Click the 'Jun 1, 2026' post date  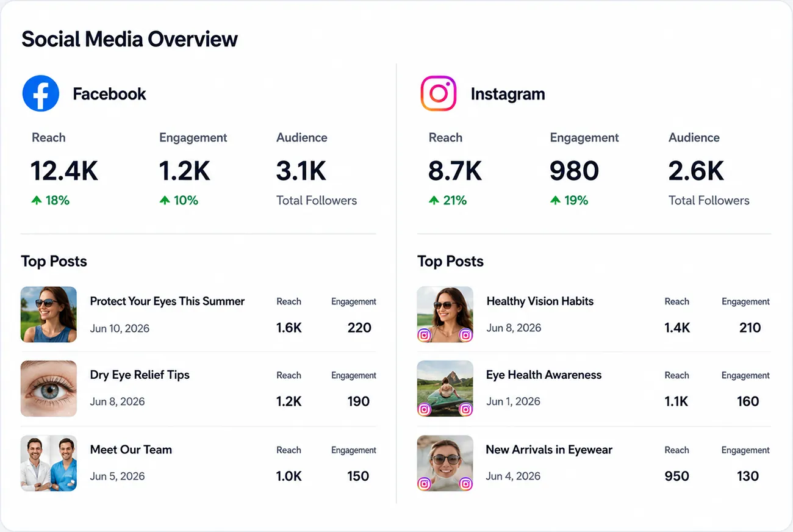[x=513, y=401]
